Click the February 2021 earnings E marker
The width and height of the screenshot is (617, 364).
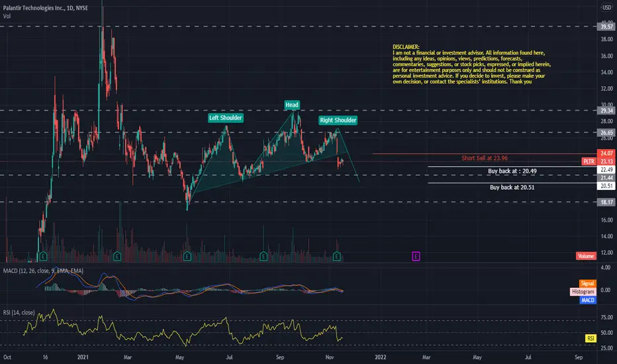[x=117, y=257]
